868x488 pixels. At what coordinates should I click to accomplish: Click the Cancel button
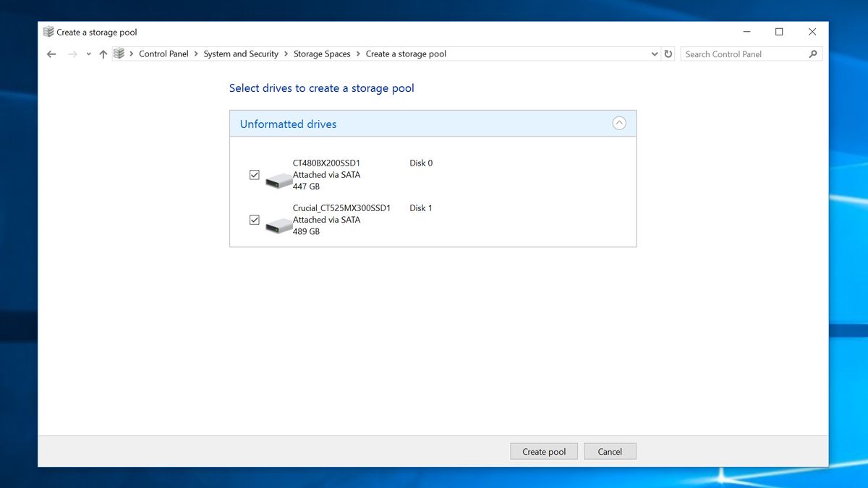[610, 450]
